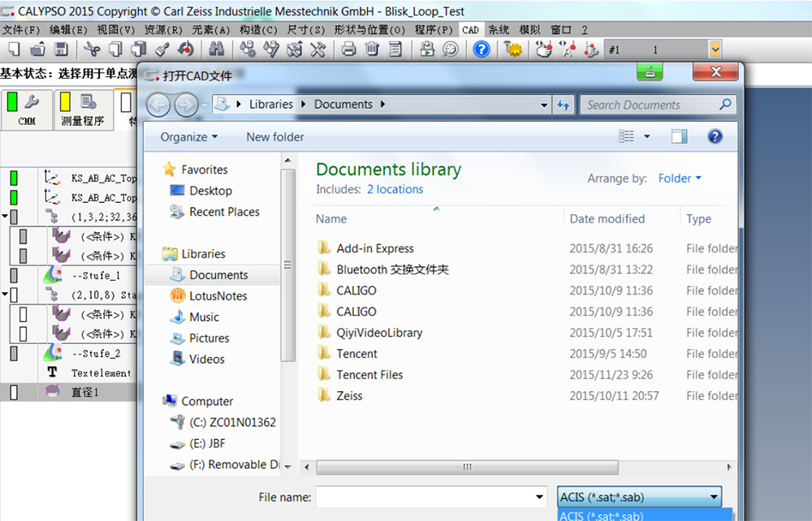Open the 编辑(E) menu
The width and height of the screenshot is (812, 521).
click(x=68, y=29)
